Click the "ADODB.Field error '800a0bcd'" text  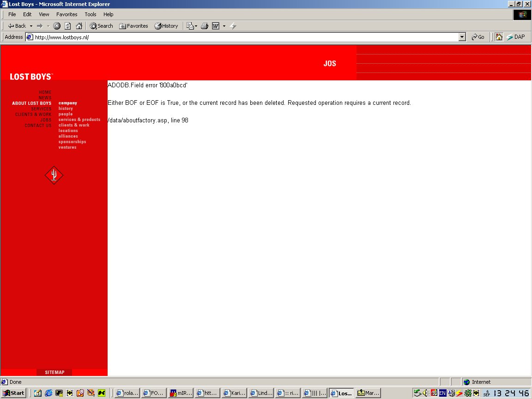click(148, 85)
